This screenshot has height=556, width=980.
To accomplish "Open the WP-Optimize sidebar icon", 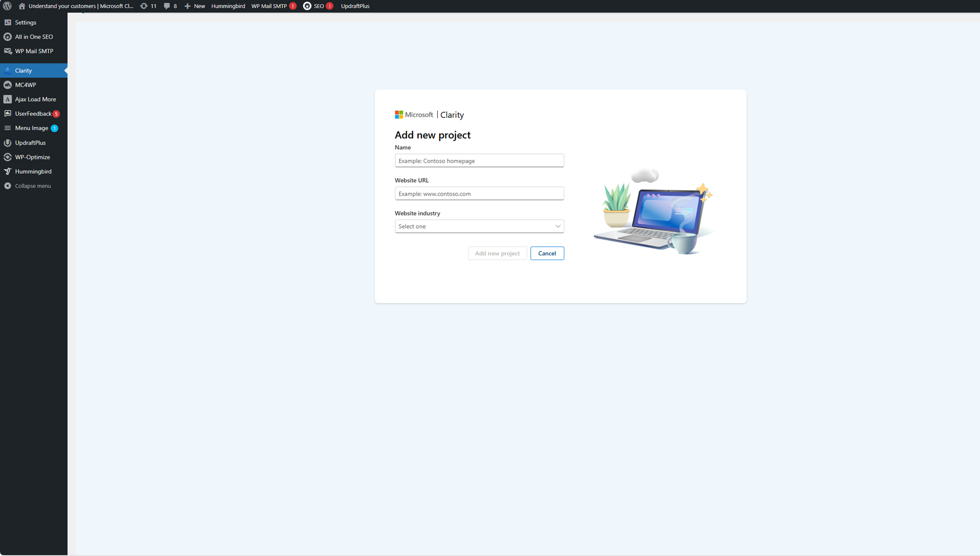I will click(x=7, y=157).
